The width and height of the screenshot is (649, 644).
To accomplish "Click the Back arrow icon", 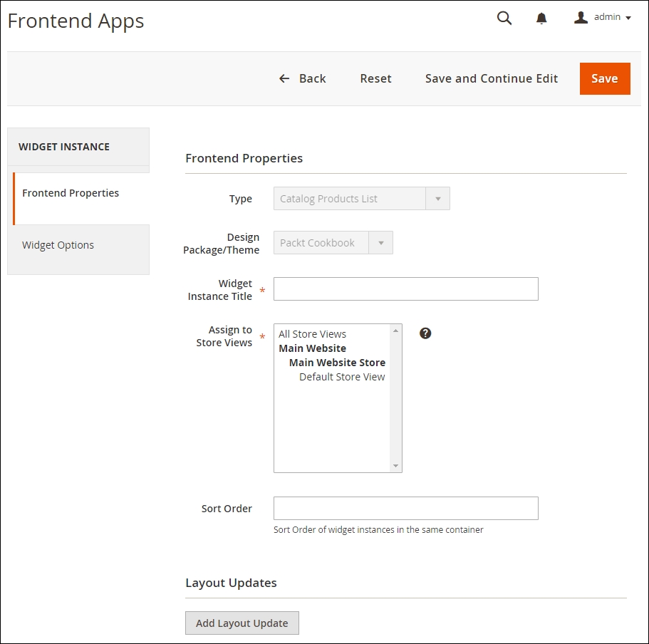I will pos(284,78).
